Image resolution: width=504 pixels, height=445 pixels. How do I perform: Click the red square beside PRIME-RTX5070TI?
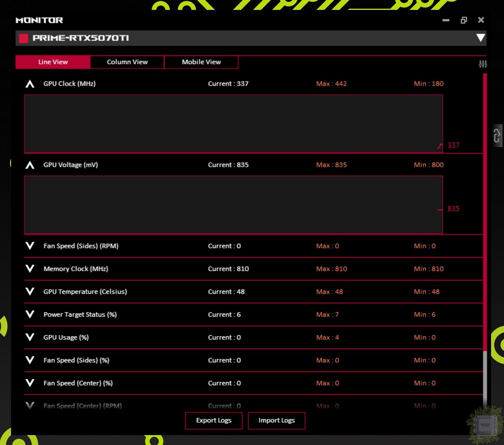pos(24,38)
